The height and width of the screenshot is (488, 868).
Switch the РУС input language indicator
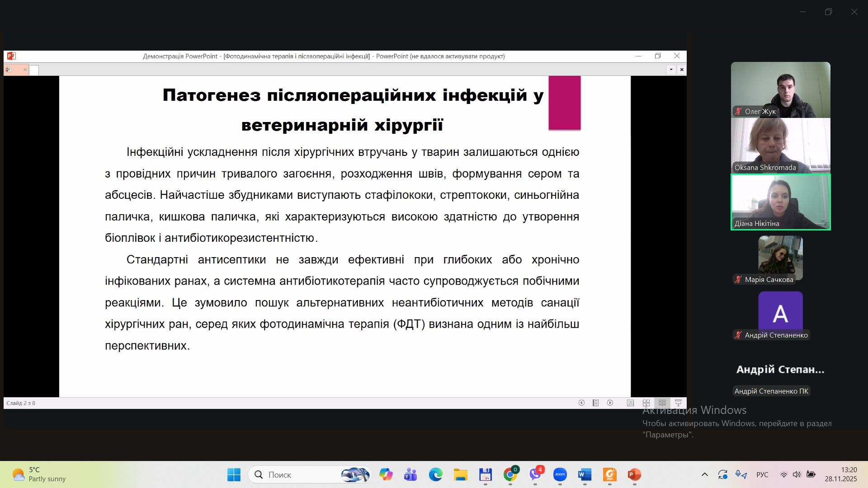tap(762, 474)
